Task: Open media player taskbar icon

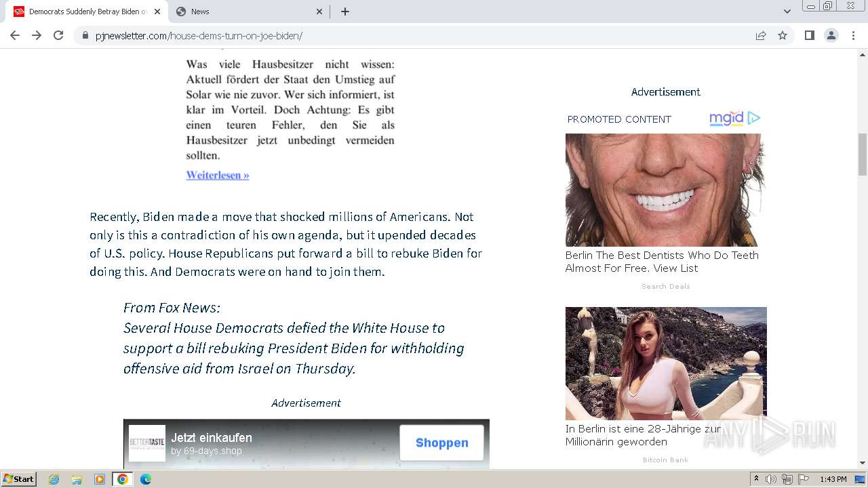Action: pos(100,479)
